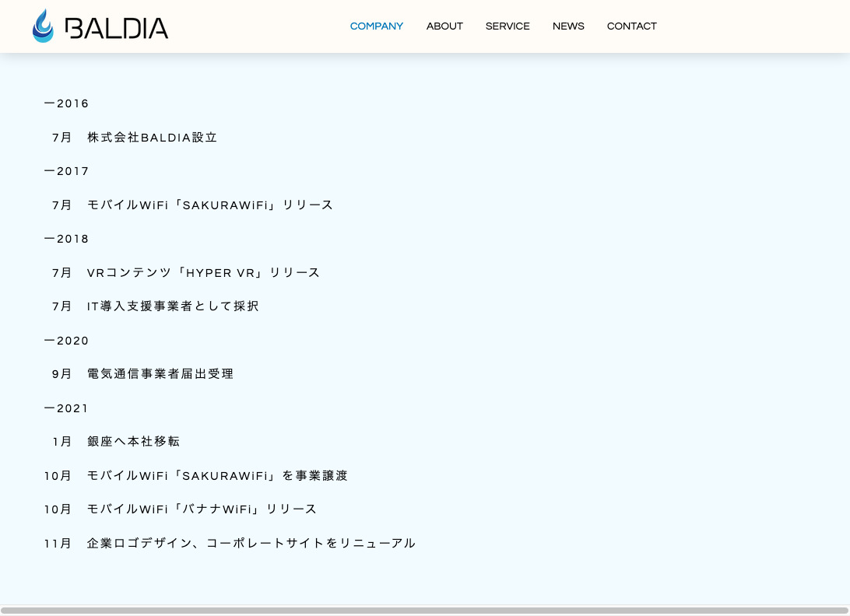Navigate to the NEWS section
This screenshot has width=850, height=616.
(x=568, y=26)
